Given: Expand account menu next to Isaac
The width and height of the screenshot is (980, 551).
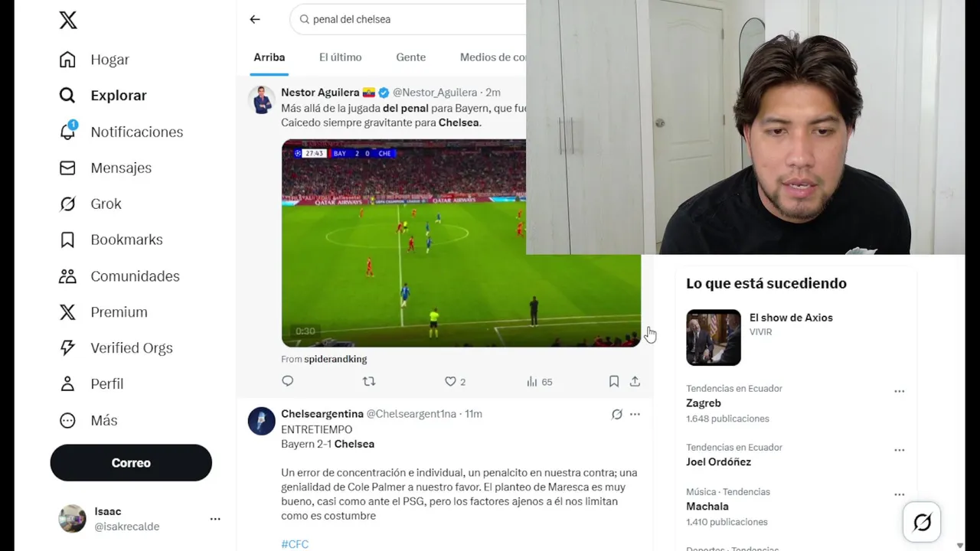Looking at the screenshot, I should tap(215, 519).
